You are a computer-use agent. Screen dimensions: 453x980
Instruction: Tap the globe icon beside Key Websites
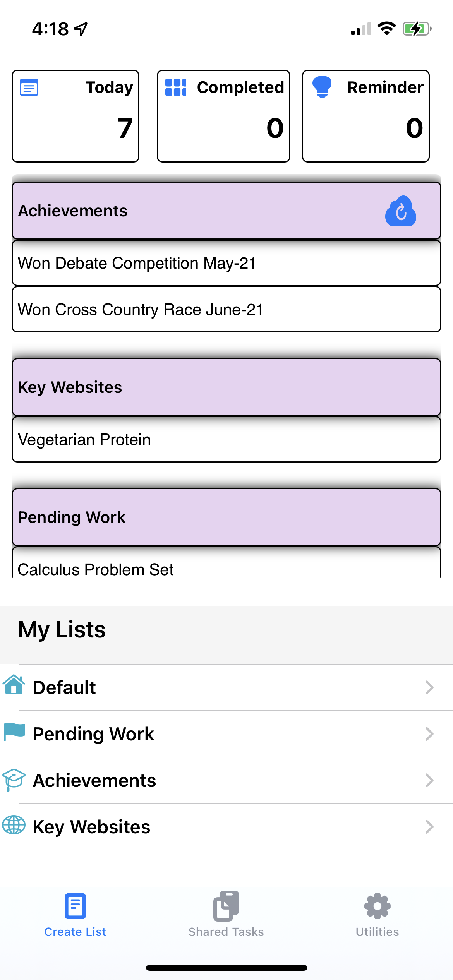pos(14,825)
